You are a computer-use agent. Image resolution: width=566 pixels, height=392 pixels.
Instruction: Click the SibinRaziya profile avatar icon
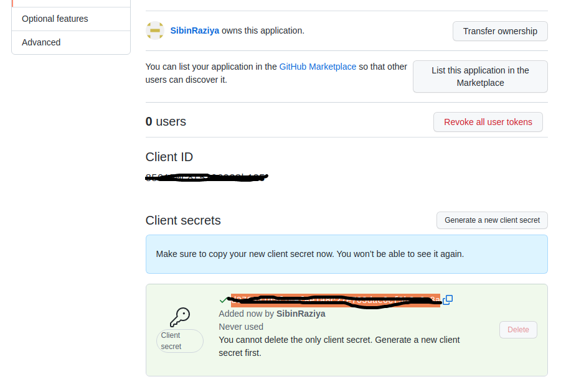(154, 30)
